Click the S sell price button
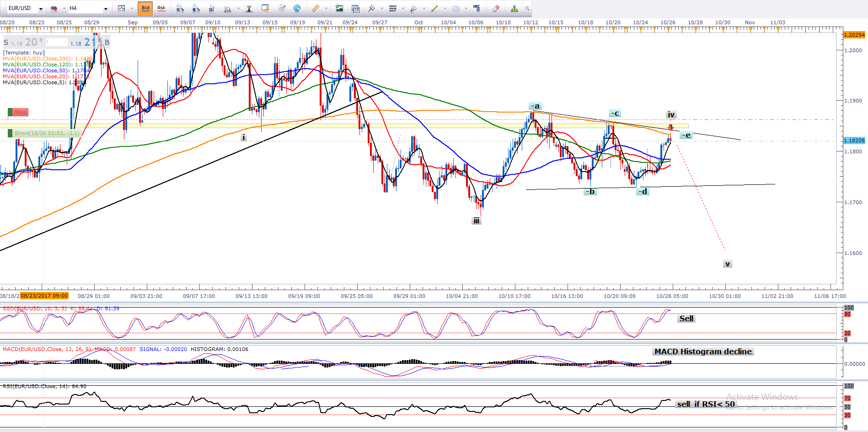 [x=6, y=43]
